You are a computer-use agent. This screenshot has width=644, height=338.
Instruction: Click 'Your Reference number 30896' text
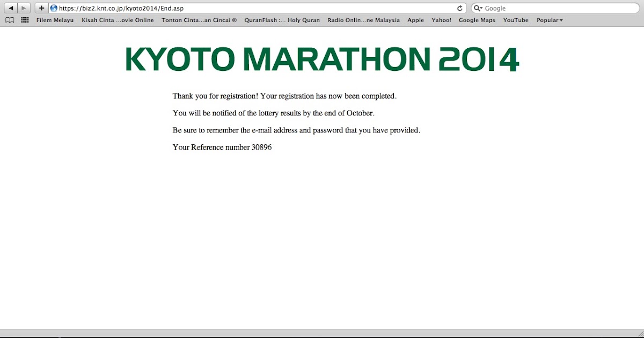coord(222,147)
